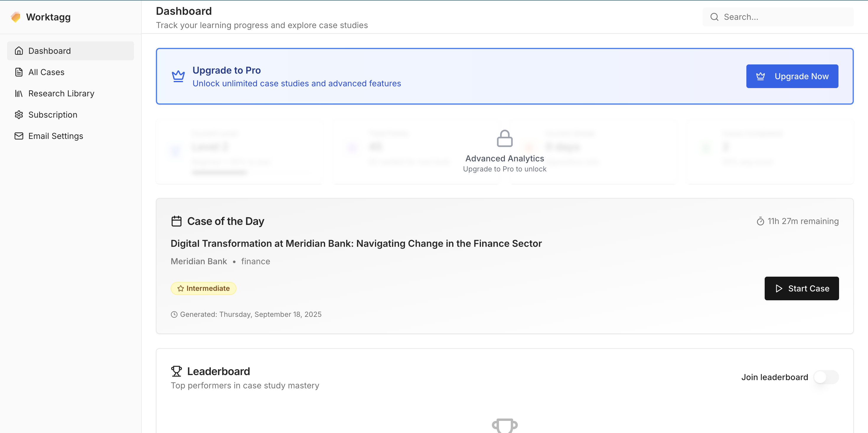Click the crown icon beside Upgrade to Pro
This screenshot has width=868, height=433.
[178, 76]
